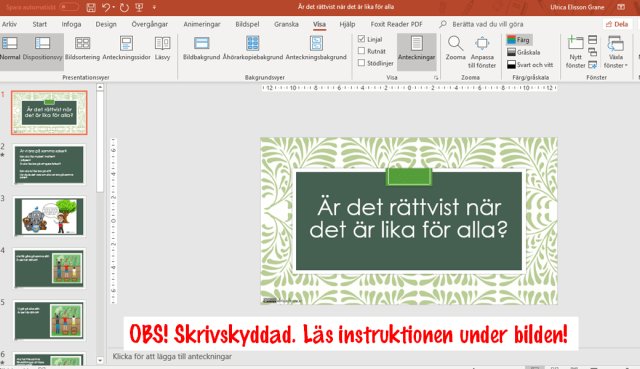Viewport: 640px width, 369px height.
Task: Select slide 6 thumbnail
Action: click(49, 359)
